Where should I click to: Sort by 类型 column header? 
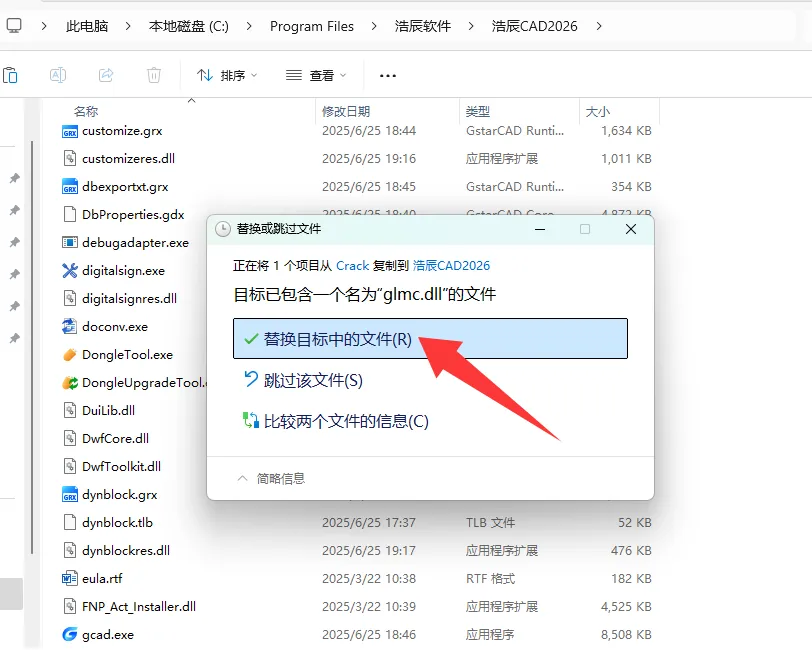pos(477,111)
